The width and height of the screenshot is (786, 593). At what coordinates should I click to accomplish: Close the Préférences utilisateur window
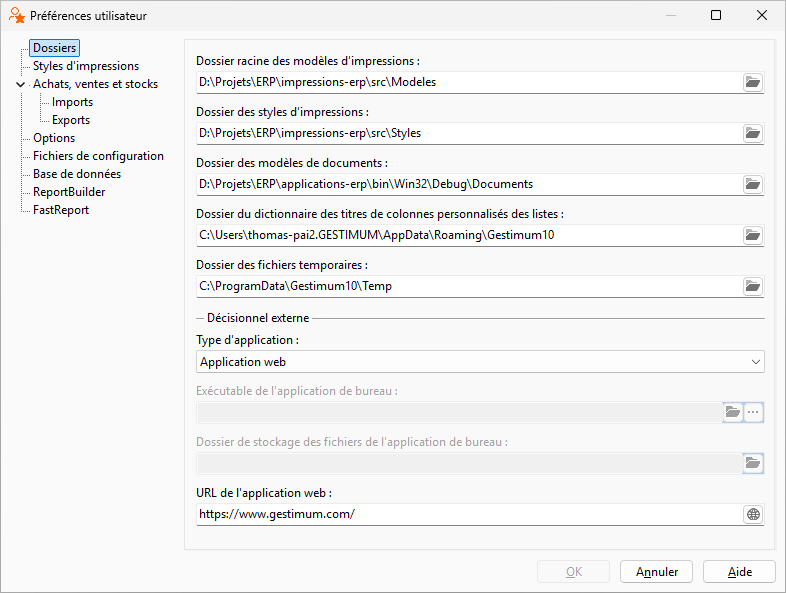(x=761, y=16)
